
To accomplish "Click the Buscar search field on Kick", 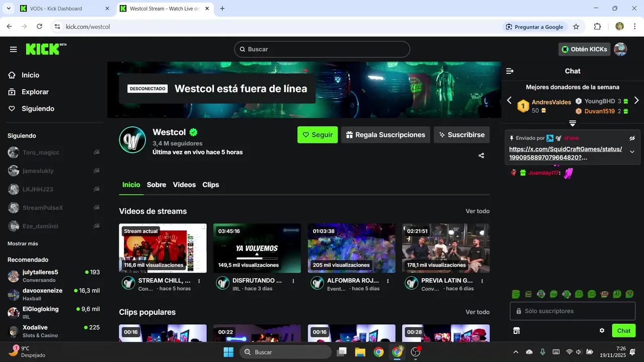I will (322, 49).
